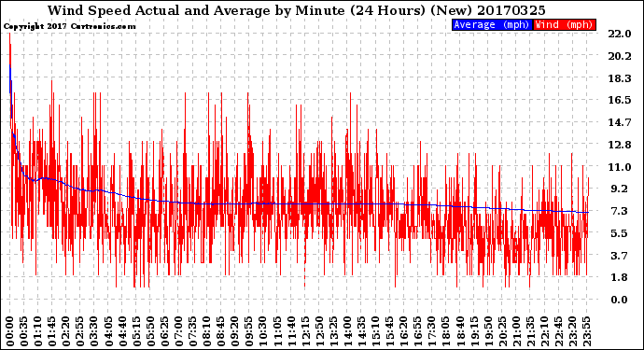Screen dimensions: 644x350
Task: Click the 5.5 y-axis label
Action: pyautogui.click(x=620, y=233)
